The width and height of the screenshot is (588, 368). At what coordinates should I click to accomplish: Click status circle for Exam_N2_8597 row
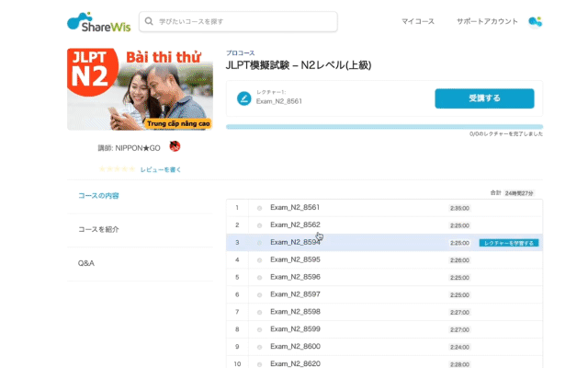pyautogui.click(x=259, y=295)
